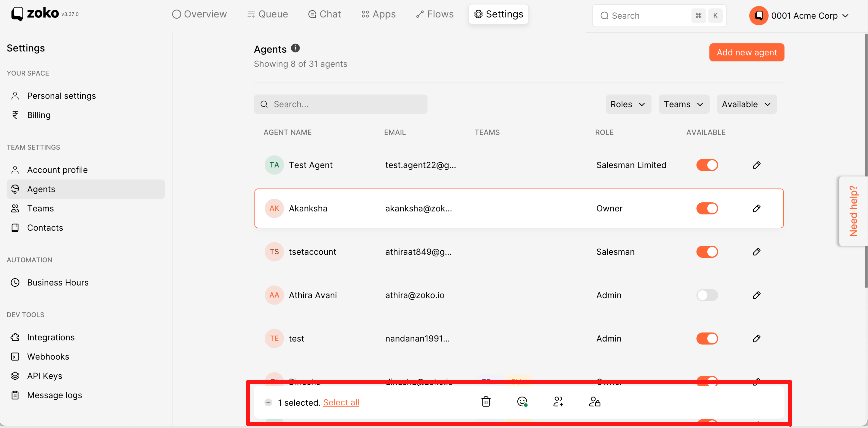Open Account profile in sidebar
The width and height of the screenshot is (868, 428).
(x=86, y=170)
